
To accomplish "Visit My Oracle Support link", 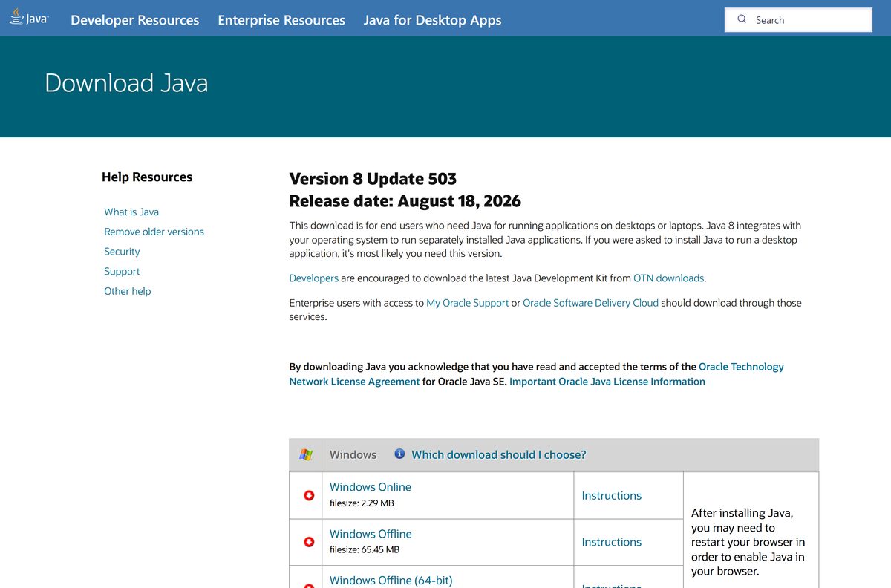I will 468,303.
